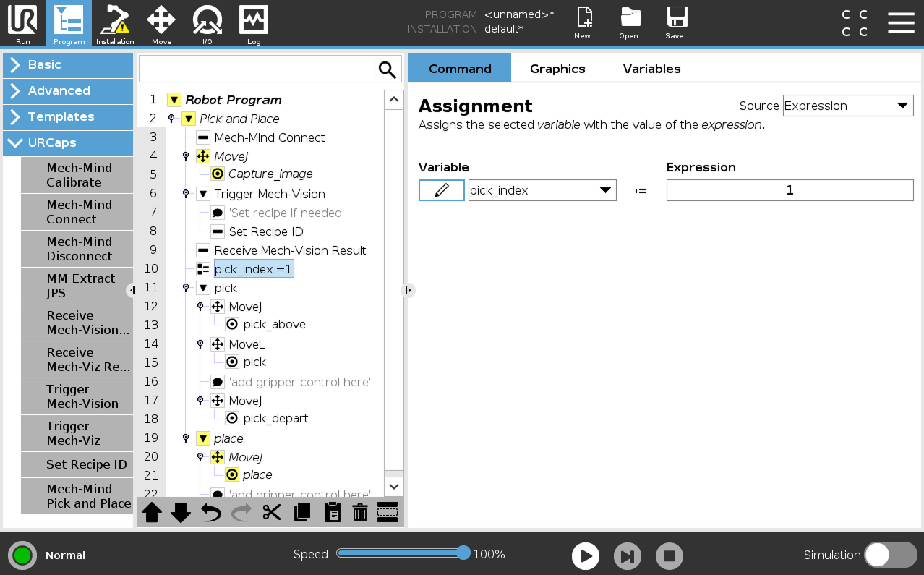Select the pick_depart waypoint

coord(275,418)
